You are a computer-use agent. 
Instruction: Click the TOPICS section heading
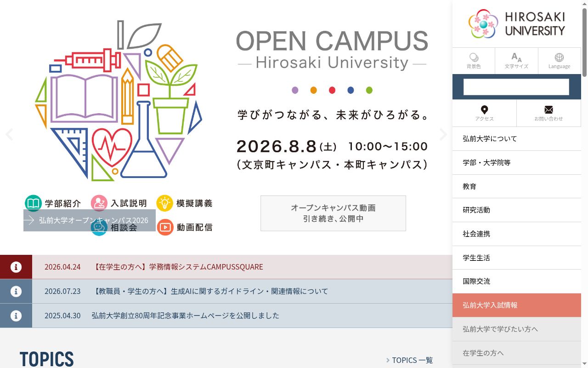46,359
